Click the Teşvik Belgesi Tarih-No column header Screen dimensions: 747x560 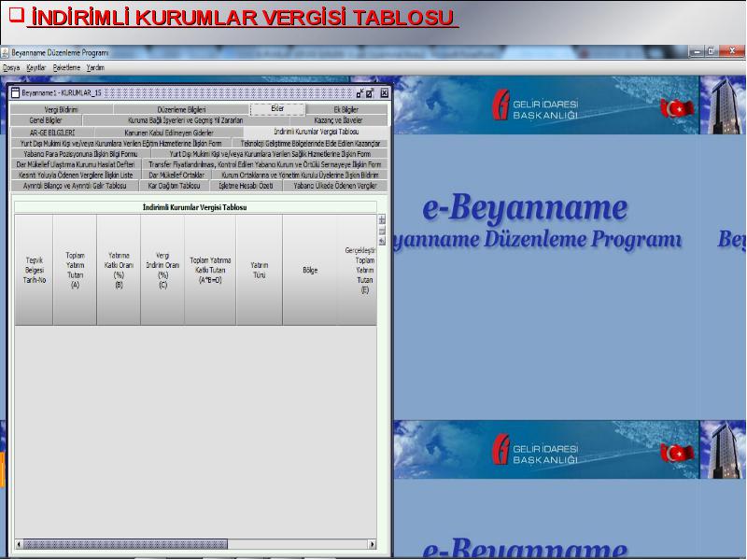click(x=34, y=270)
